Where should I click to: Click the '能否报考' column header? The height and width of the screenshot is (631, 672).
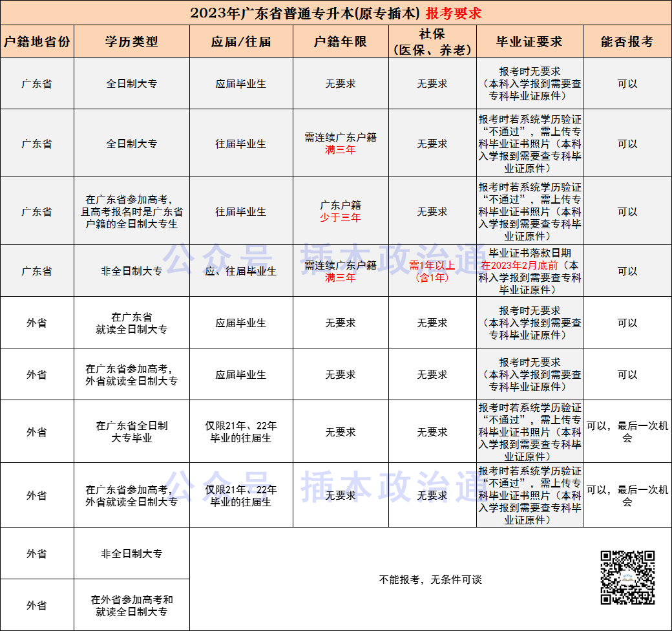[627, 41]
